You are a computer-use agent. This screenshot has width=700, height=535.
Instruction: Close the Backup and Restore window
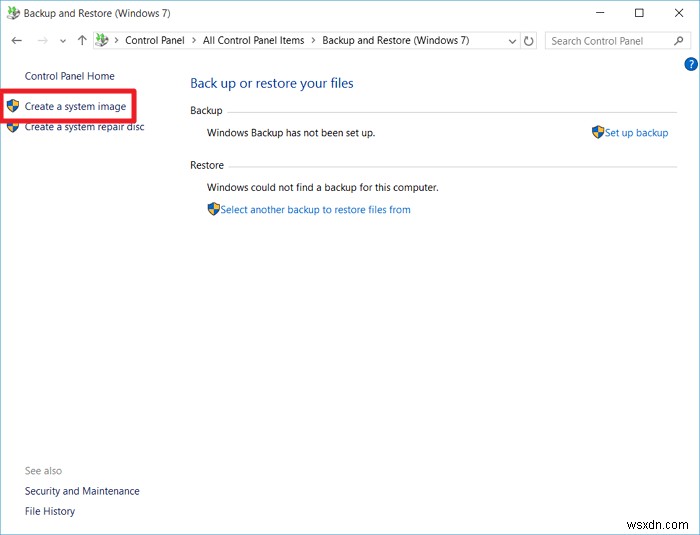(x=679, y=13)
